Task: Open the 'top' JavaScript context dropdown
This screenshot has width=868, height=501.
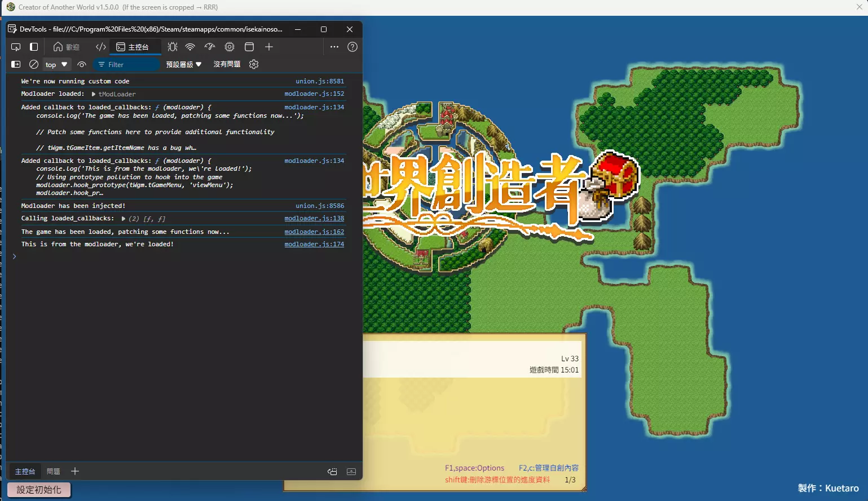Action: (x=56, y=64)
